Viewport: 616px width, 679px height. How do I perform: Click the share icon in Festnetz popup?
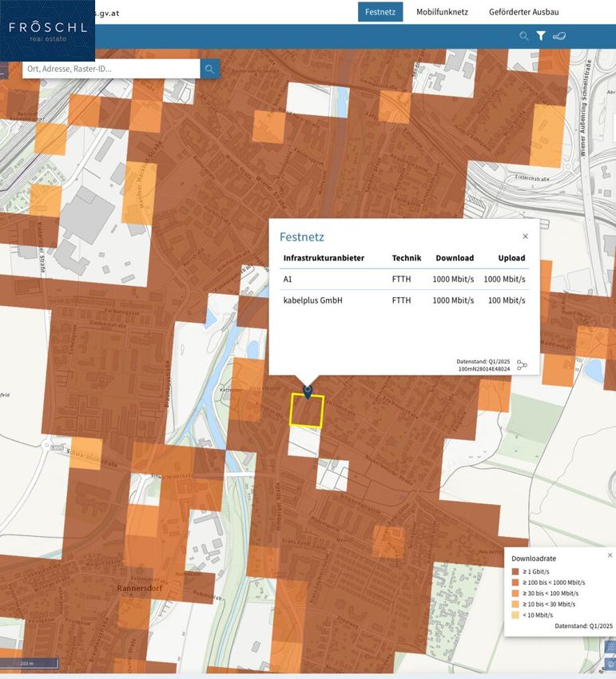[x=522, y=365]
